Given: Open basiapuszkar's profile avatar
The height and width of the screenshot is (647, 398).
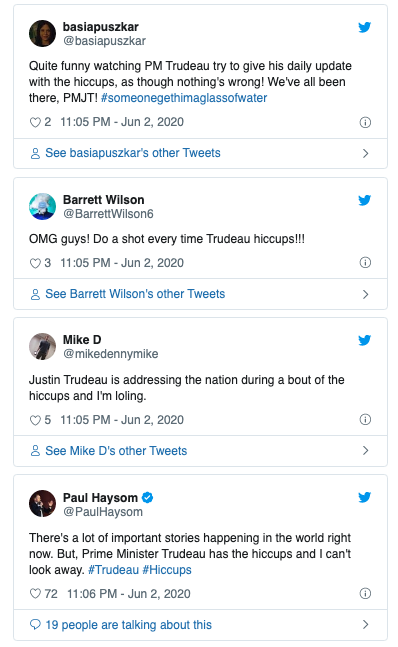Looking at the screenshot, I should 42,33.
